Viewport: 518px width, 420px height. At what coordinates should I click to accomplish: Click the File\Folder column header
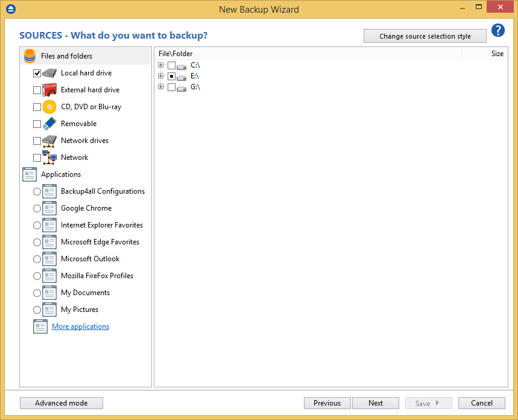click(308, 54)
